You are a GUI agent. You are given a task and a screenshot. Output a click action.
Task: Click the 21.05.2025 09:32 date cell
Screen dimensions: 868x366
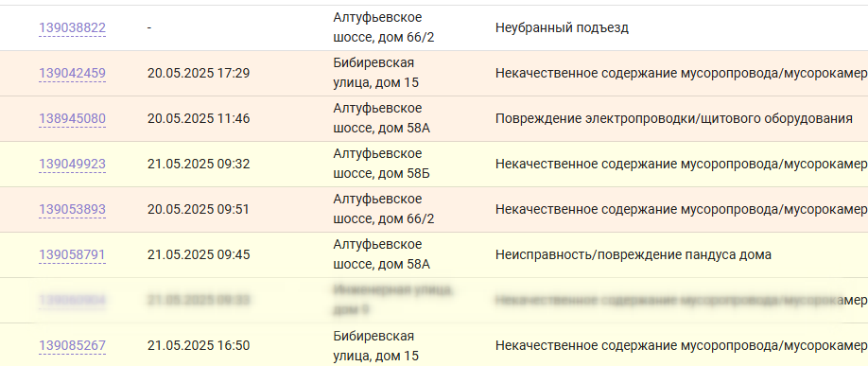pyautogui.click(x=199, y=165)
